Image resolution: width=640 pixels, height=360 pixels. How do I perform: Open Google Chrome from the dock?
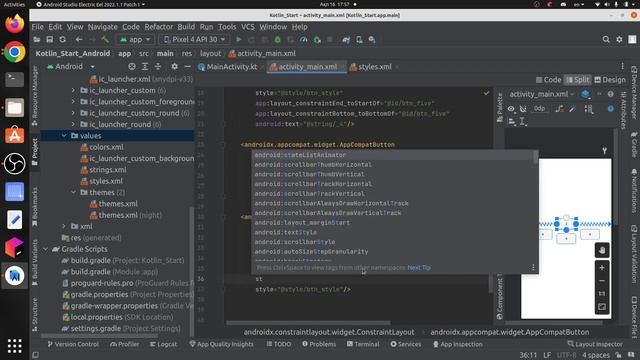point(15,52)
